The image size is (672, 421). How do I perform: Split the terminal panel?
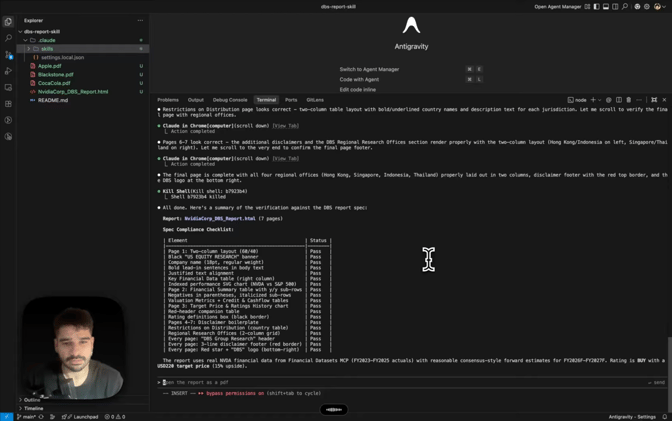pos(619,100)
